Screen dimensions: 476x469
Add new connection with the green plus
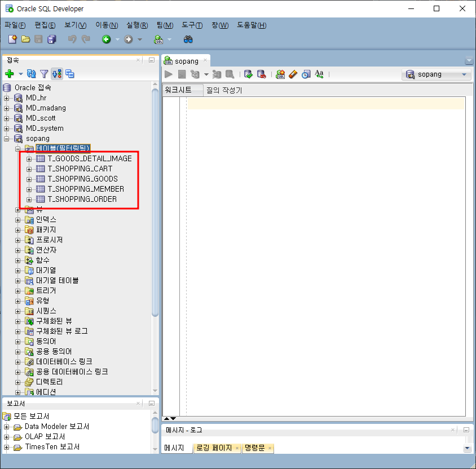(x=10, y=73)
